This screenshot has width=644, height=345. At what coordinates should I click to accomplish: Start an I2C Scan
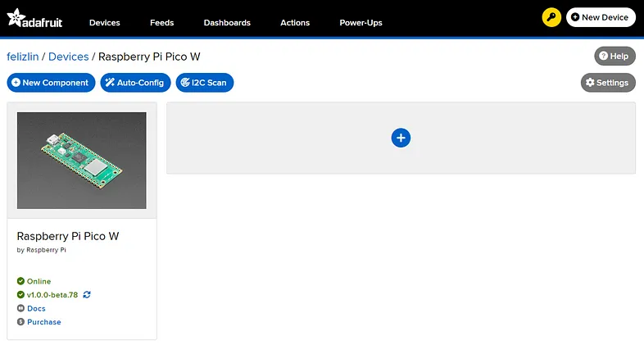205,83
